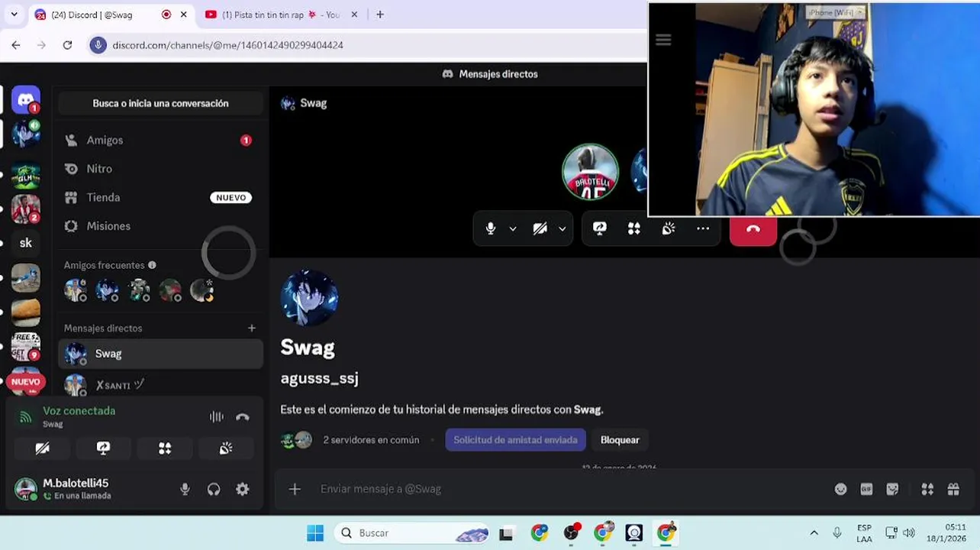Open user settings gear
This screenshot has width=980, height=550.
click(243, 490)
